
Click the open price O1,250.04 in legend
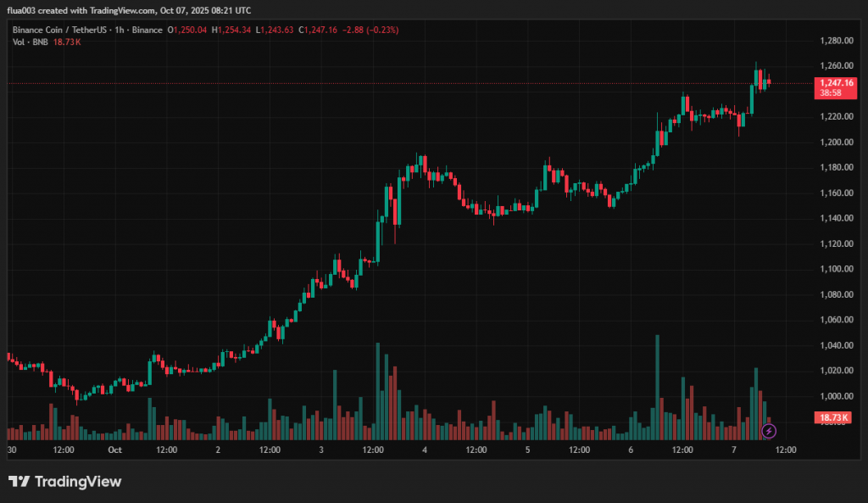tap(189, 30)
